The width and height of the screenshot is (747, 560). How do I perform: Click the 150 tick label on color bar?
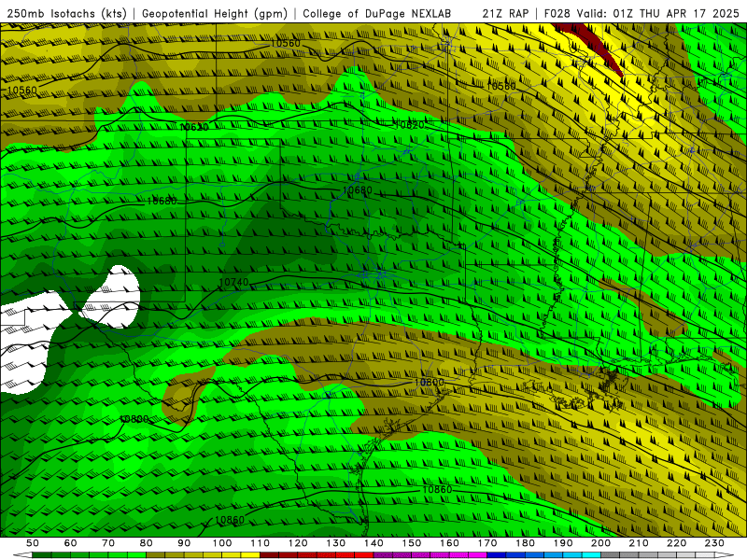point(412,543)
